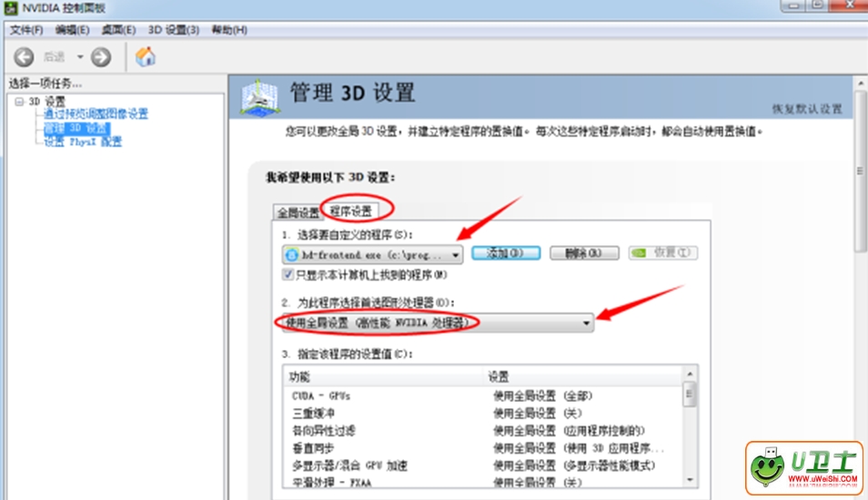Click the main panel scrollbar thumb
This screenshot has width=868, height=500.
(x=860, y=172)
